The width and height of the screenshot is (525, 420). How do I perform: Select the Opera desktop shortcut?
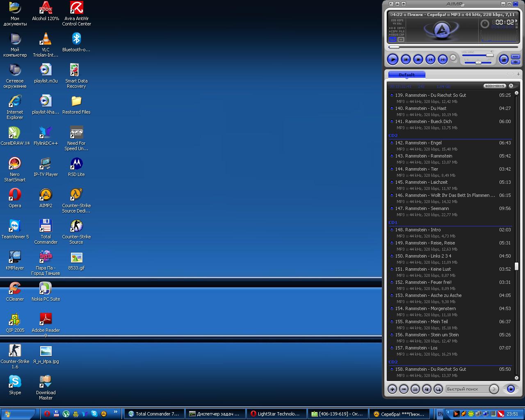pos(15,199)
